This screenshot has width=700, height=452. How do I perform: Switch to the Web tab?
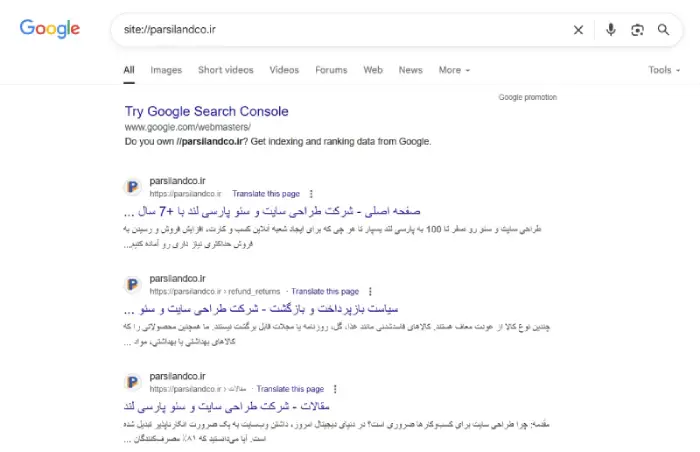coord(373,70)
